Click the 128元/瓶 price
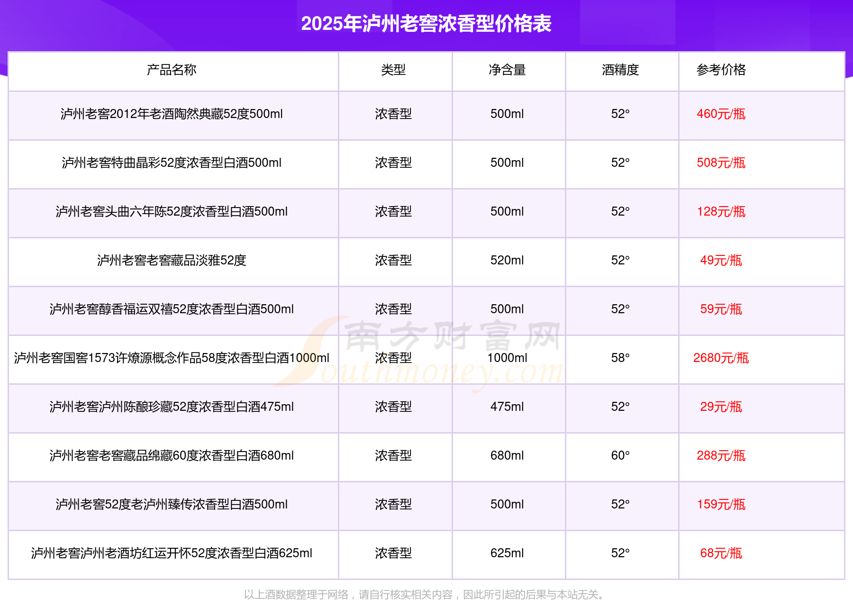 [x=721, y=212]
